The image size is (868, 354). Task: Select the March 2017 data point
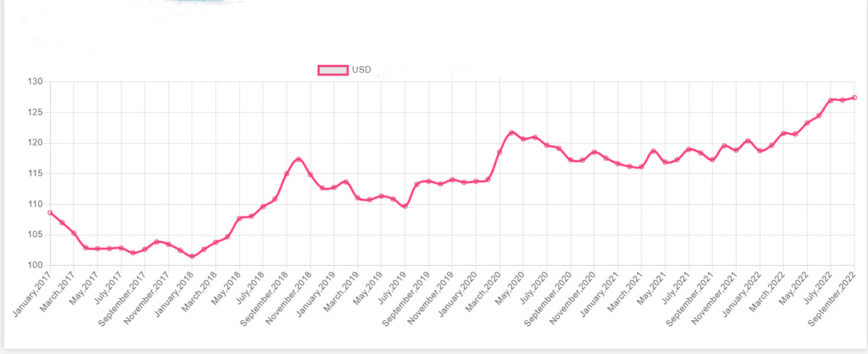(x=74, y=233)
